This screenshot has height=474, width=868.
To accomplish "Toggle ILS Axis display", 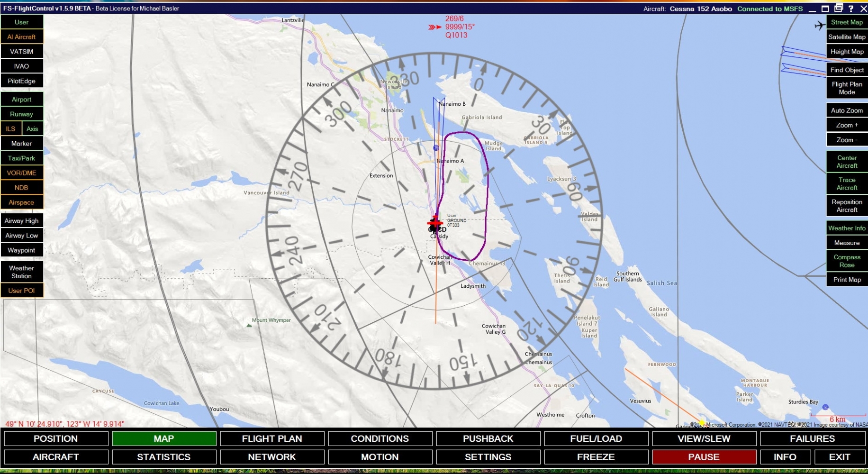I will coord(33,129).
